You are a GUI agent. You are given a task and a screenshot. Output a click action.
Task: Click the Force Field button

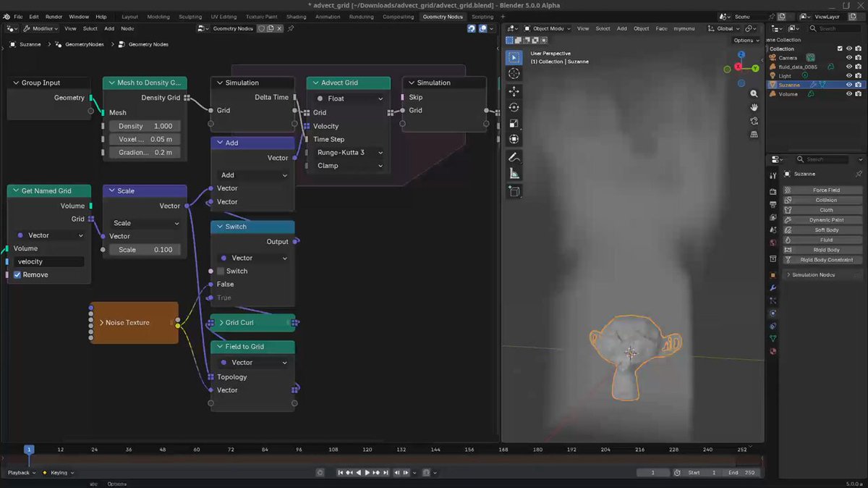tap(826, 190)
